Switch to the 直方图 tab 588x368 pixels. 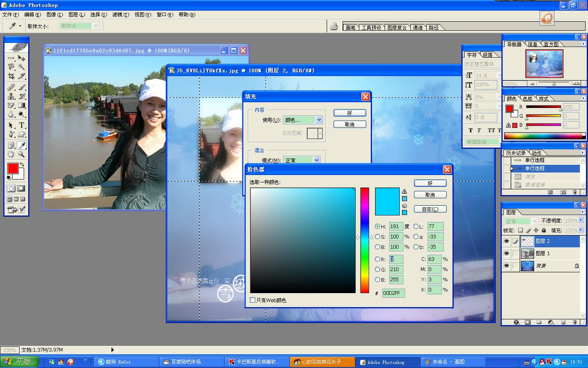pos(551,44)
